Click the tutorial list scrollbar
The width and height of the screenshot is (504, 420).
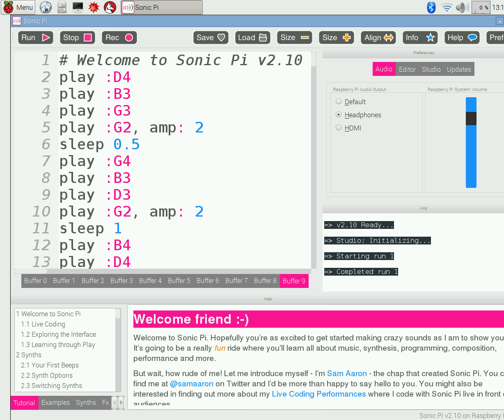(118, 350)
